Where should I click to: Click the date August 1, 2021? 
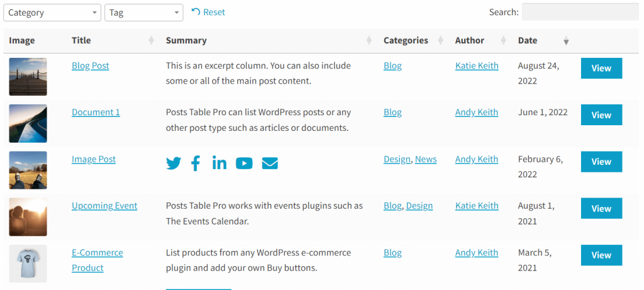(x=536, y=213)
